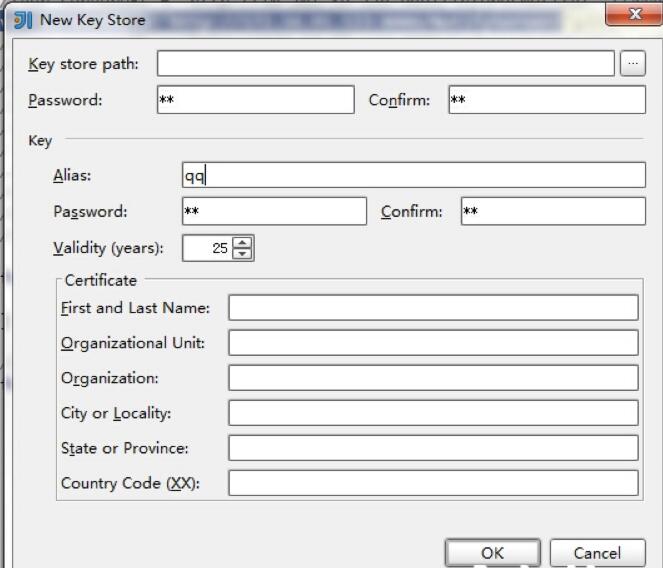Viewport: 663px width, 570px height.
Task: Increase validity years with up arrow
Action: point(243,243)
